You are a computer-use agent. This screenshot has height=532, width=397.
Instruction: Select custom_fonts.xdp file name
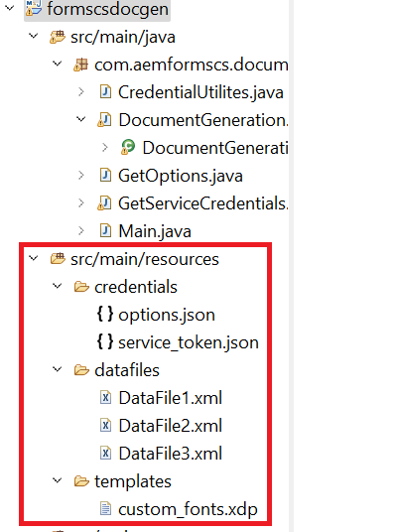pyautogui.click(x=188, y=509)
